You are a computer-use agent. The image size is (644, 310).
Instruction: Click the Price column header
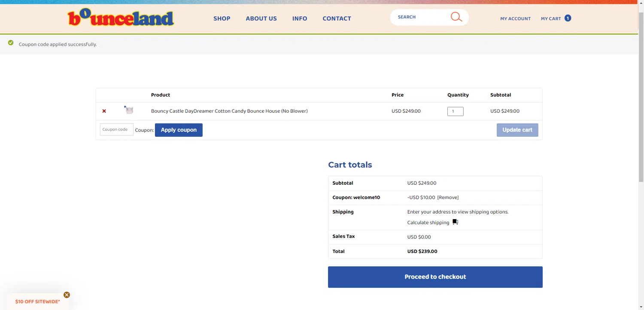tap(398, 95)
